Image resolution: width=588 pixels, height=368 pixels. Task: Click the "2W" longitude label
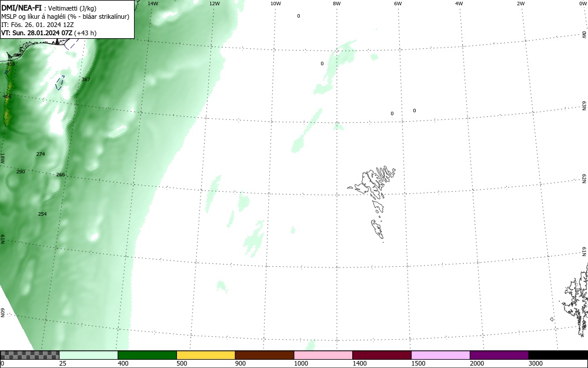(x=520, y=4)
